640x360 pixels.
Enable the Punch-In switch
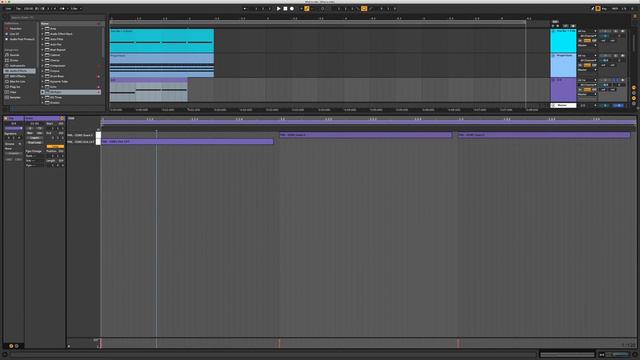coord(358,9)
